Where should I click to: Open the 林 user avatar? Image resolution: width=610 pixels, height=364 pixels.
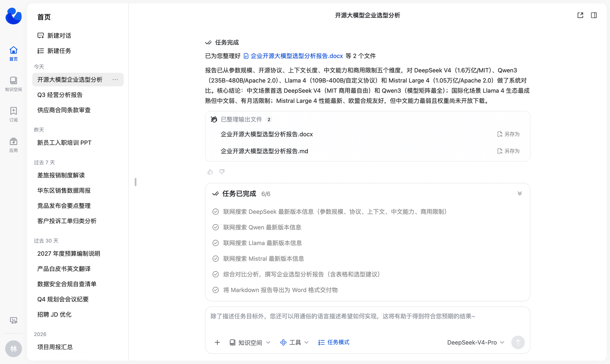[x=13, y=349]
